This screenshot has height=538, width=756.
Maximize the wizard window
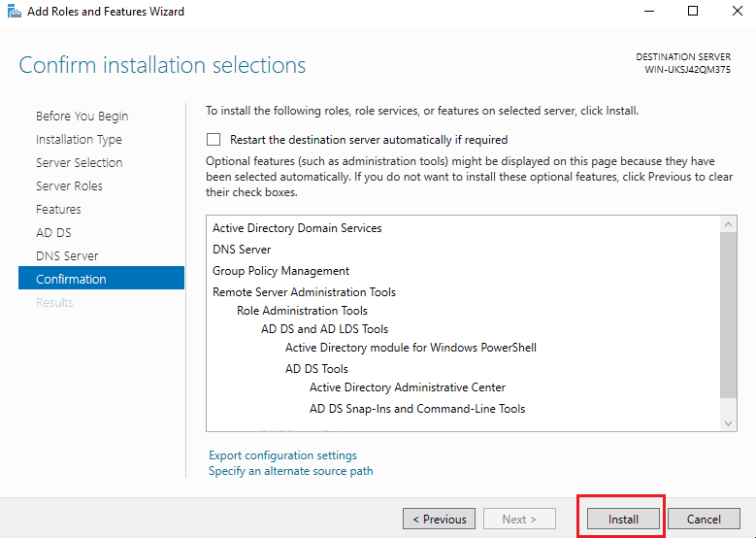693,11
